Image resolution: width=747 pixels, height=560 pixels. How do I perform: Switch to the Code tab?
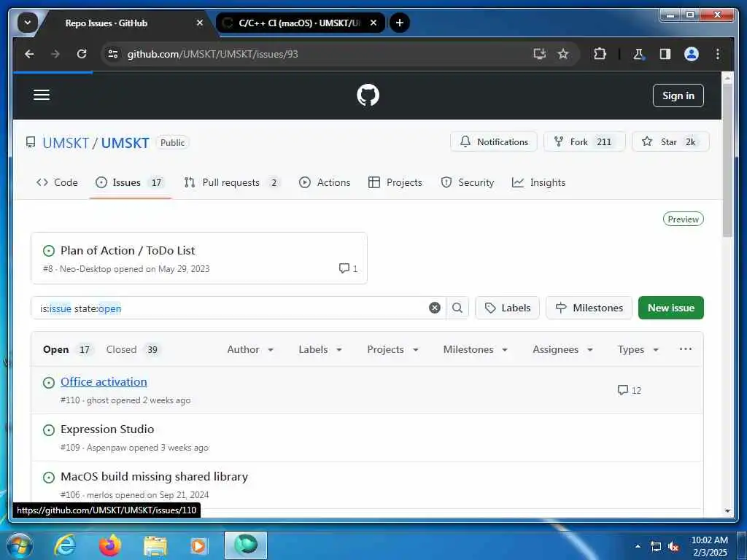[57, 182]
